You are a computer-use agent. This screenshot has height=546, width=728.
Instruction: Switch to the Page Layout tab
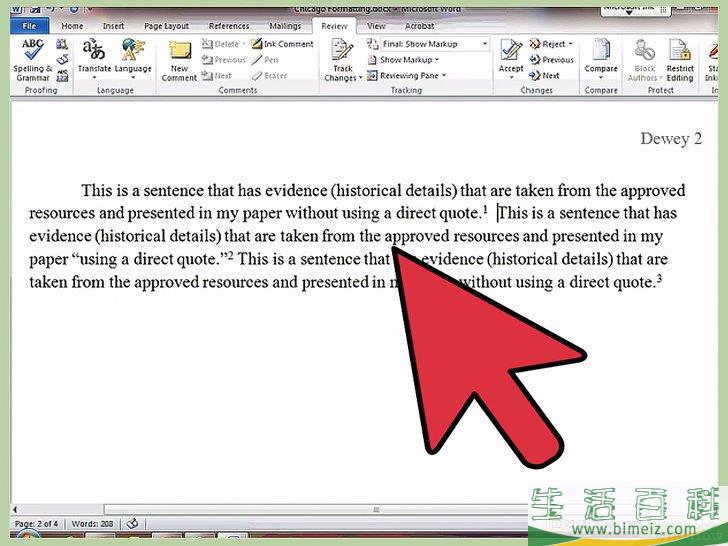point(166,26)
